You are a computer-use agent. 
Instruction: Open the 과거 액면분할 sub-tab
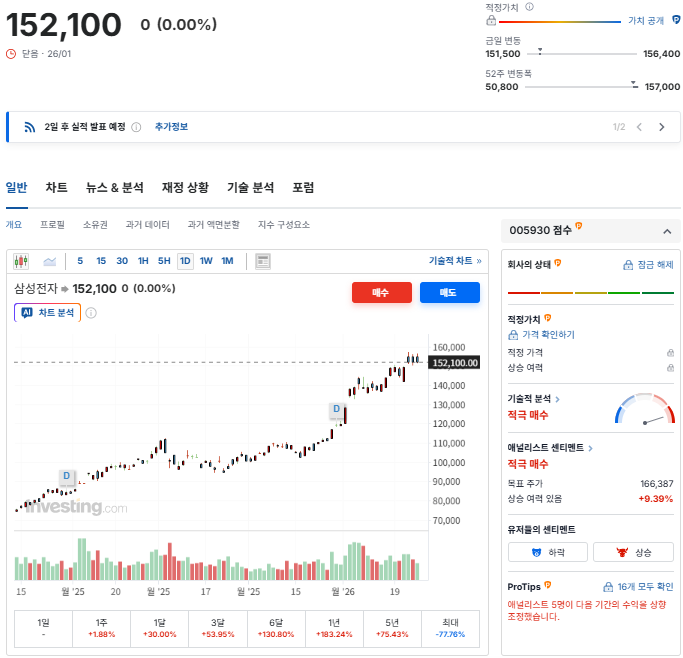click(213, 225)
